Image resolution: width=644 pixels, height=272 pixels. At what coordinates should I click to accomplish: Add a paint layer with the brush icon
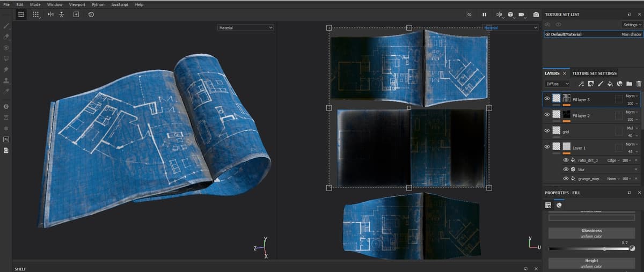tap(601, 84)
